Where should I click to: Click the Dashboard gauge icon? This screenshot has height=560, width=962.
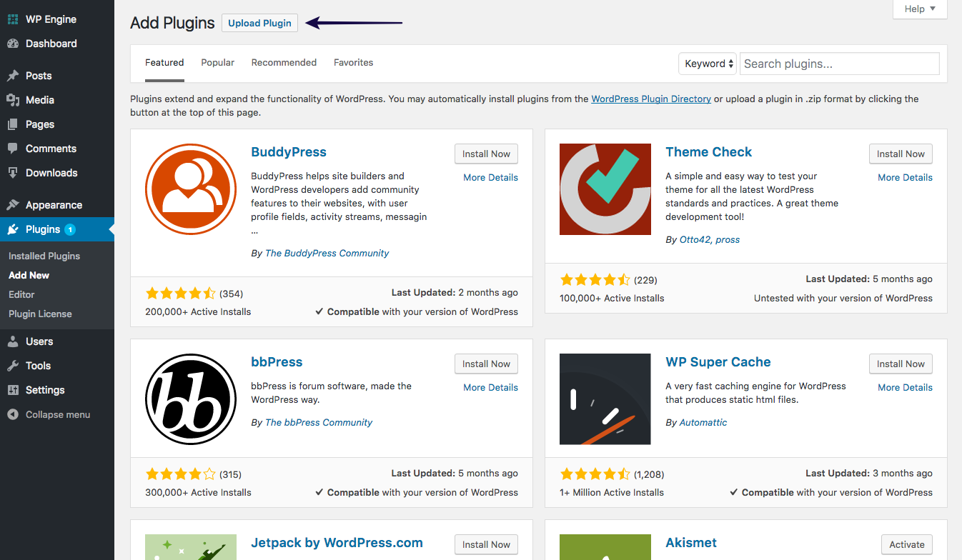13,44
